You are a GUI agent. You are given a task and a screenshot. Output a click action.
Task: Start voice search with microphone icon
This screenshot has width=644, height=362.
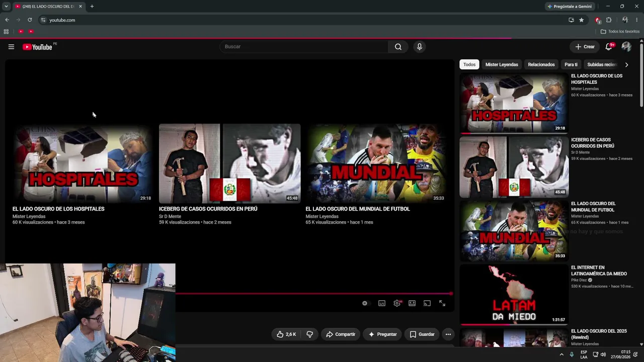tap(419, 47)
